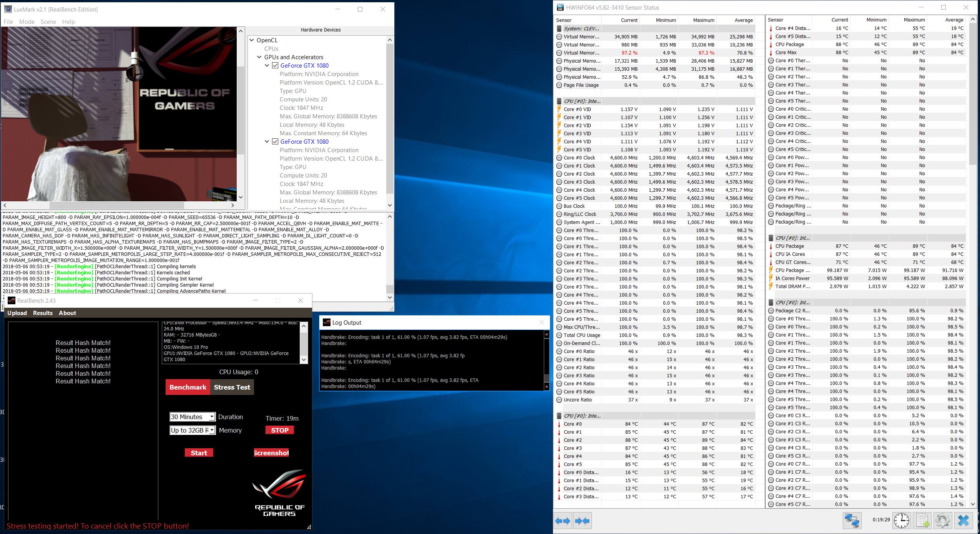Open LuxMark Scene menu
The width and height of the screenshot is (980, 534).
[48, 22]
